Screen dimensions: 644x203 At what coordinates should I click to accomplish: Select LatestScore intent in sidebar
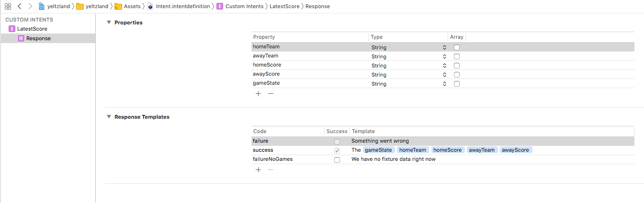point(32,29)
